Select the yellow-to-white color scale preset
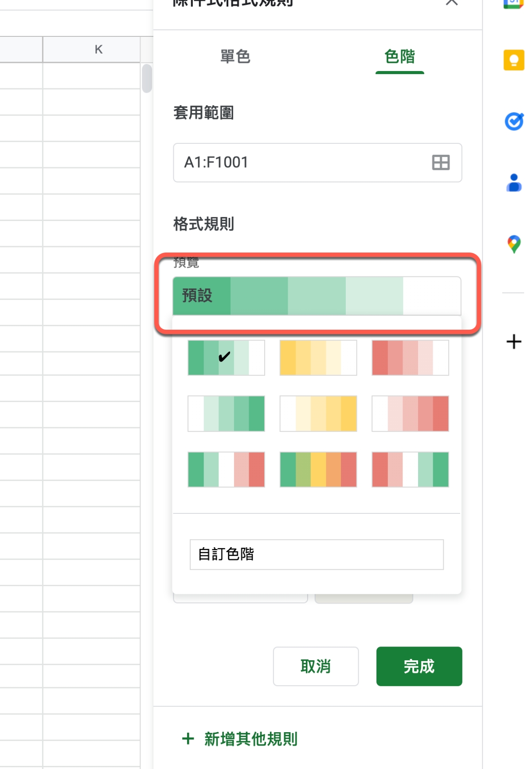This screenshot has height=769, width=532. (318, 358)
